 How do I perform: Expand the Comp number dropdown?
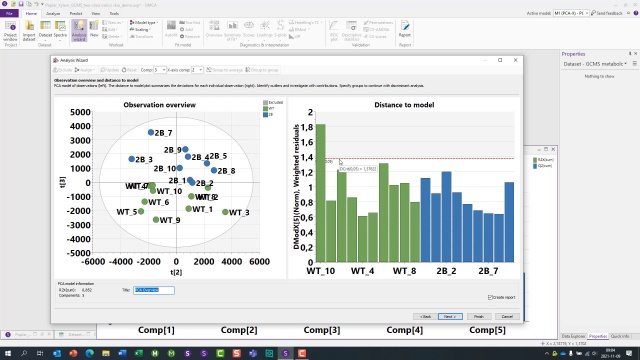[x=160, y=70]
